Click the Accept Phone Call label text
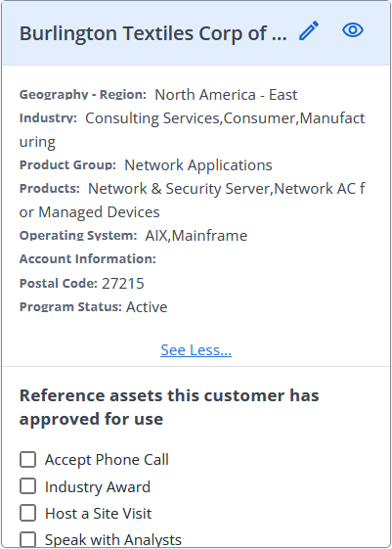 click(x=107, y=460)
